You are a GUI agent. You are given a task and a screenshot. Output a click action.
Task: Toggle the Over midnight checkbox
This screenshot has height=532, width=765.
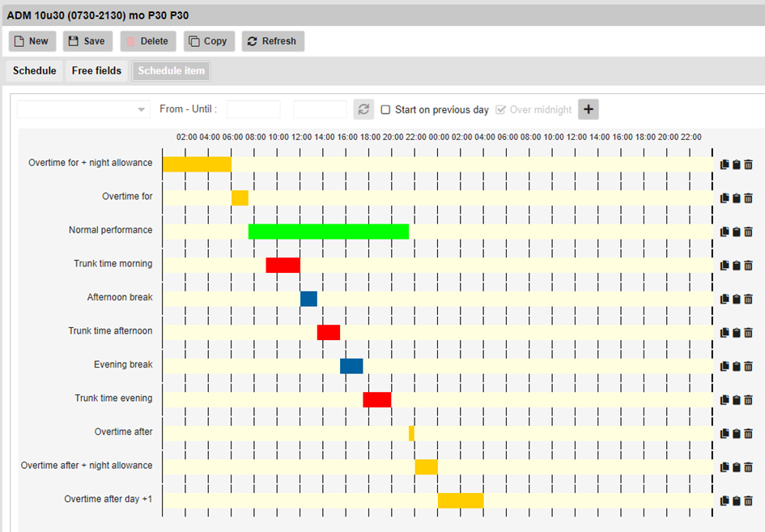500,110
